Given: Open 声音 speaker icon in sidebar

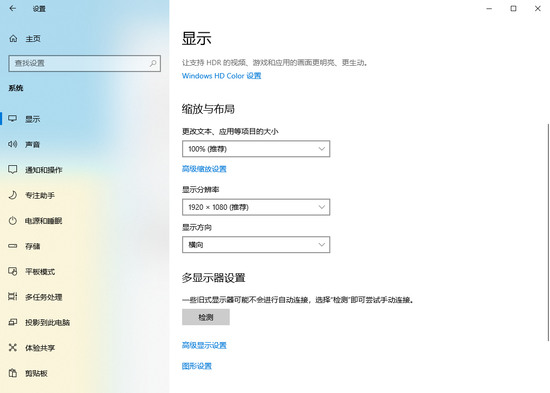Looking at the screenshot, I should 13,144.
